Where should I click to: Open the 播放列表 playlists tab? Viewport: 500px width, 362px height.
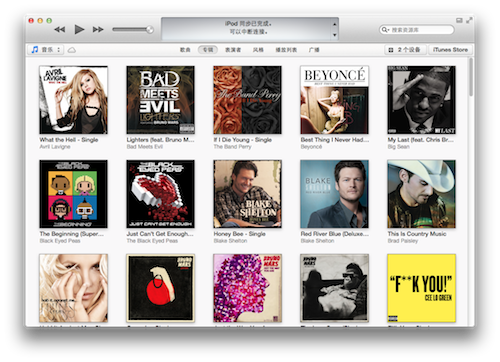(286, 50)
